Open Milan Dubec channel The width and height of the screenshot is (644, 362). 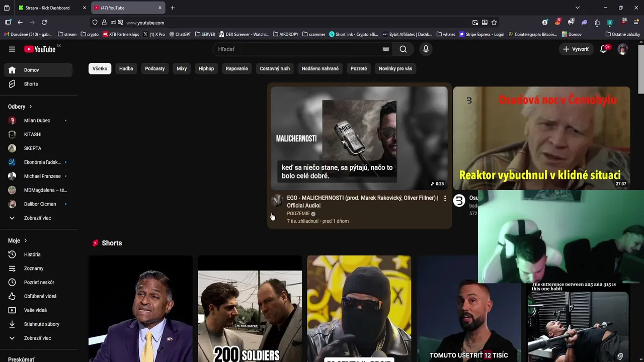[x=38, y=121]
